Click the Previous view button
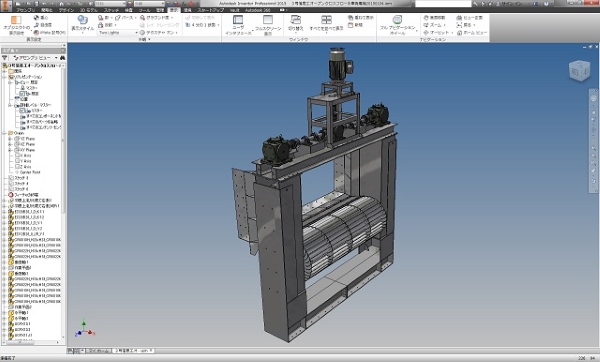 [x=463, y=25]
